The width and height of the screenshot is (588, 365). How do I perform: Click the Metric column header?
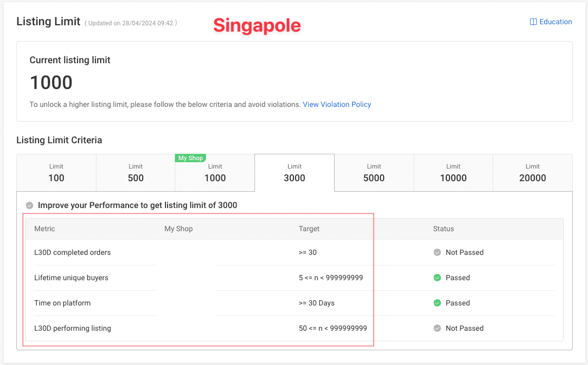[45, 229]
